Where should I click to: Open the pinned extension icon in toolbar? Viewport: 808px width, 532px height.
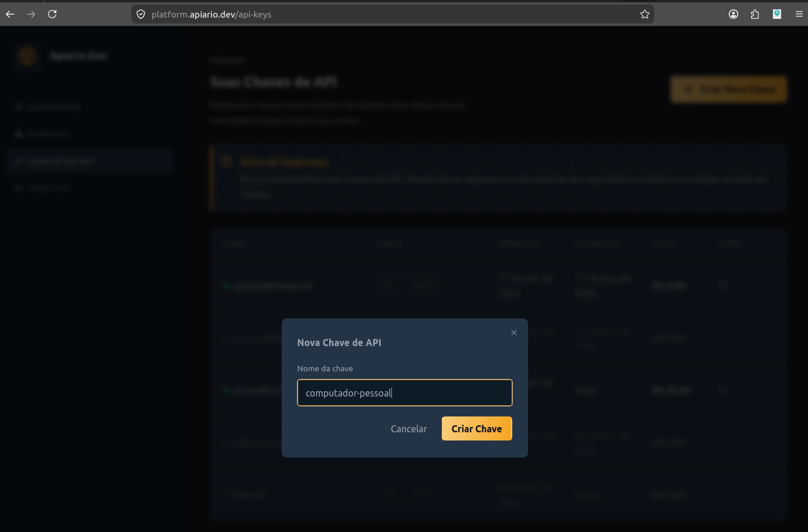[777, 14]
